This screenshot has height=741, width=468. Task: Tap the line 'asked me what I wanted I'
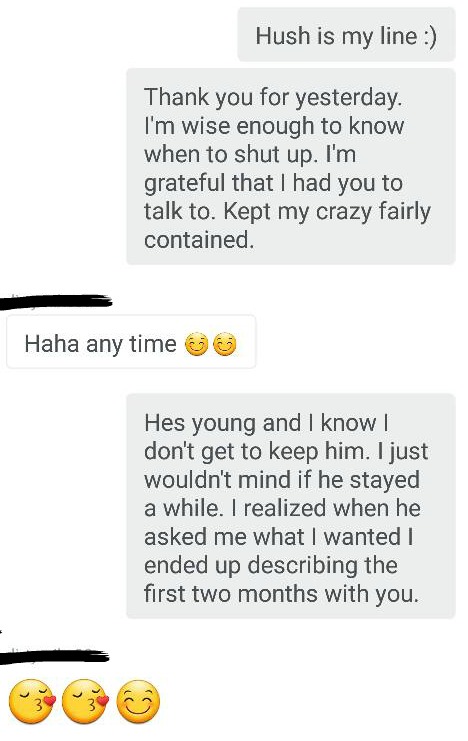pos(279,537)
